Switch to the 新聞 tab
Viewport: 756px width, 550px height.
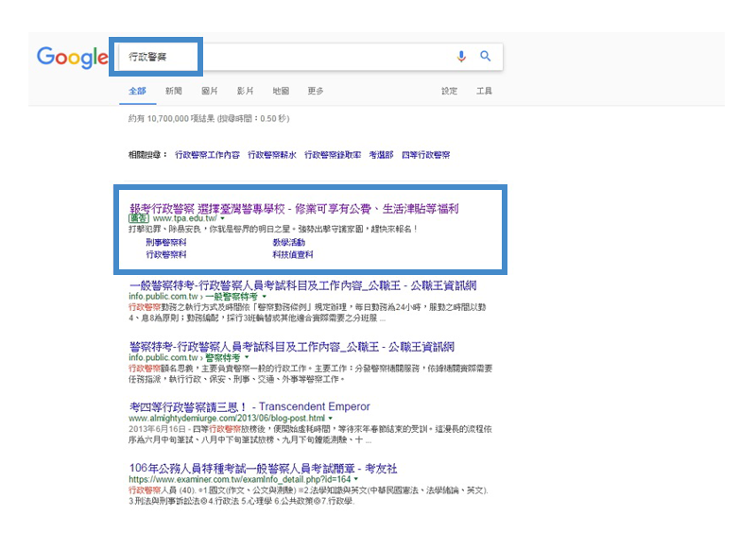pos(174,91)
